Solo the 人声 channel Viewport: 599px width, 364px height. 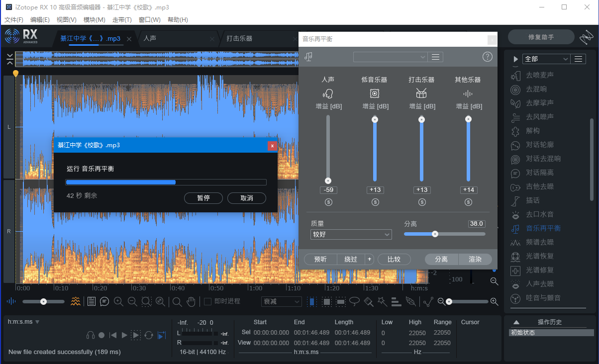[x=328, y=202]
